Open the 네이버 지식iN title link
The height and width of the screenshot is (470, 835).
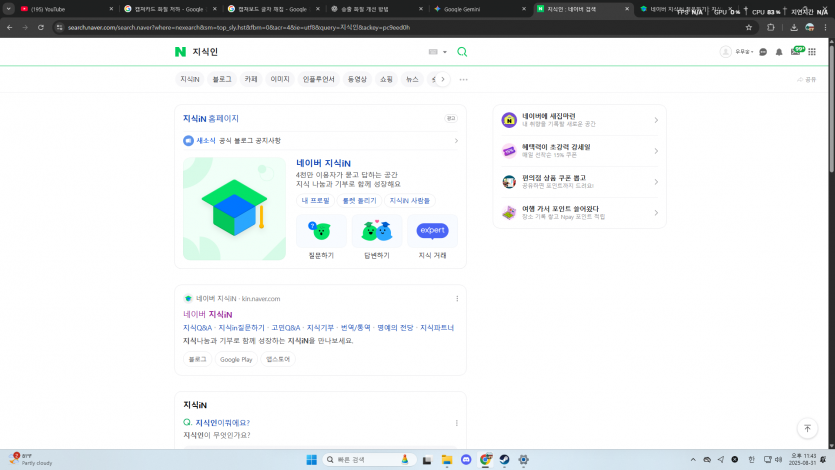pos(323,163)
